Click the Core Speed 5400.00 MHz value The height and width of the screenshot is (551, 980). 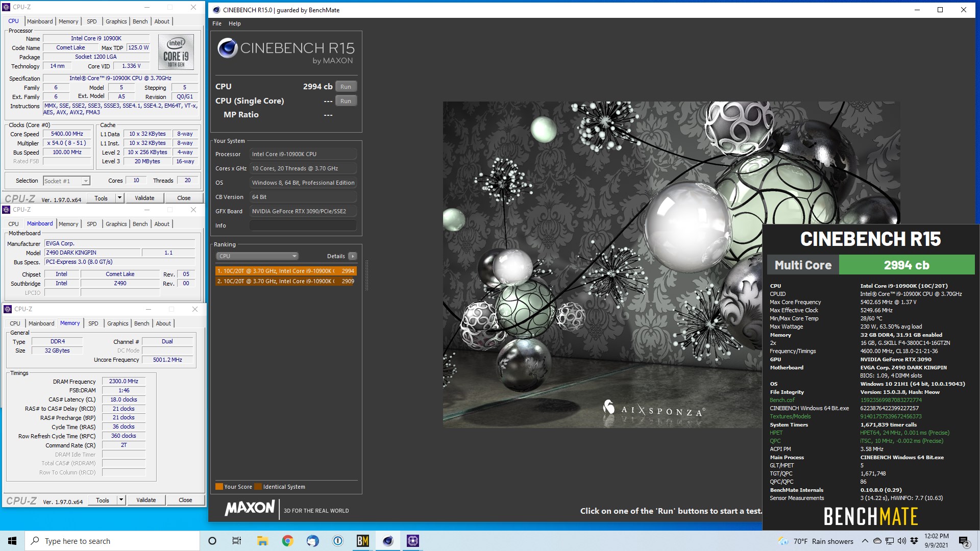click(x=67, y=134)
